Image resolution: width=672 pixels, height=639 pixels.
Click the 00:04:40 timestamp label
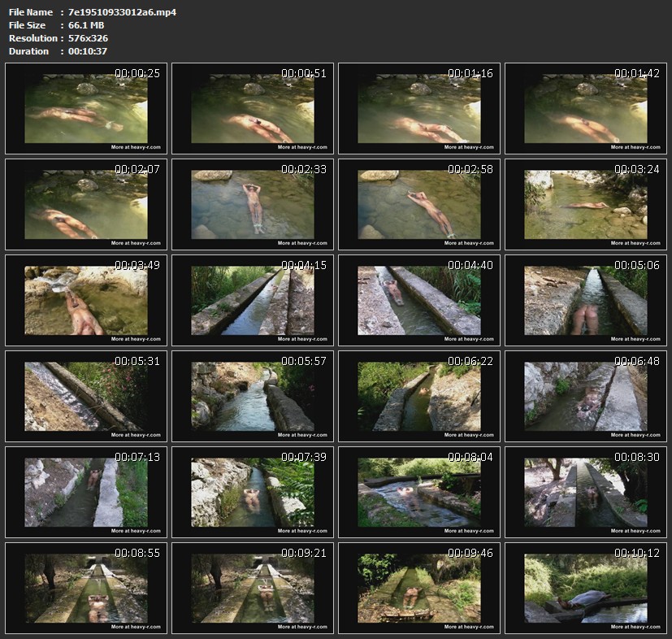click(470, 265)
